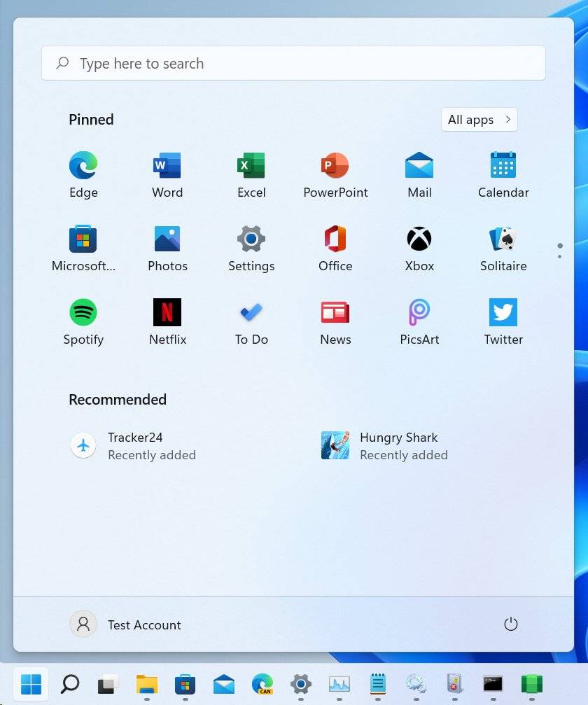Image resolution: width=588 pixels, height=705 pixels.
Task: Open the Mail icon on the taskbar
Action: (x=223, y=684)
